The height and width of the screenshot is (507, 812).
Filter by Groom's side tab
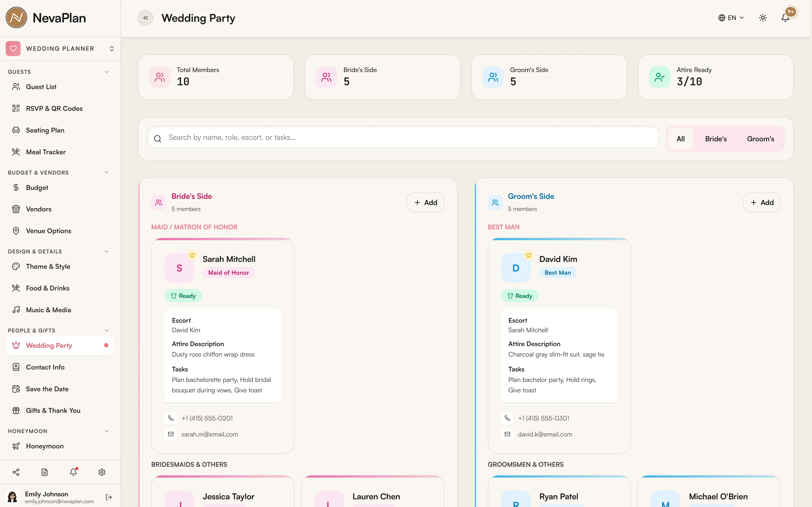[760, 139]
